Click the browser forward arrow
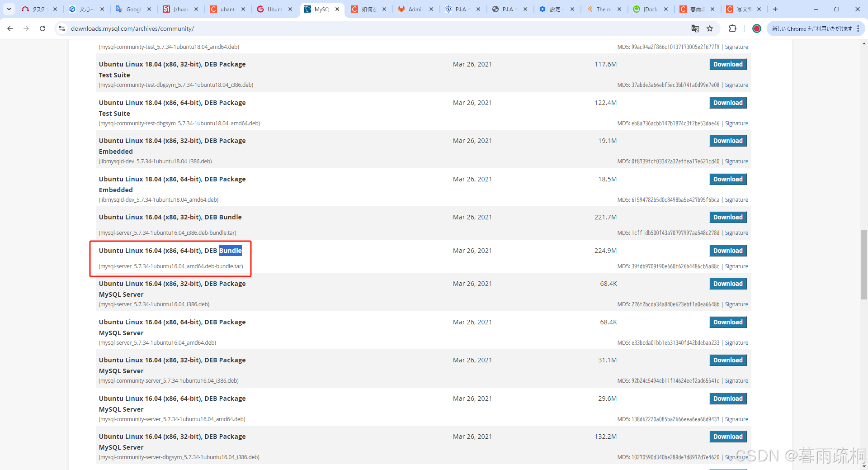The image size is (868, 470). (x=26, y=28)
